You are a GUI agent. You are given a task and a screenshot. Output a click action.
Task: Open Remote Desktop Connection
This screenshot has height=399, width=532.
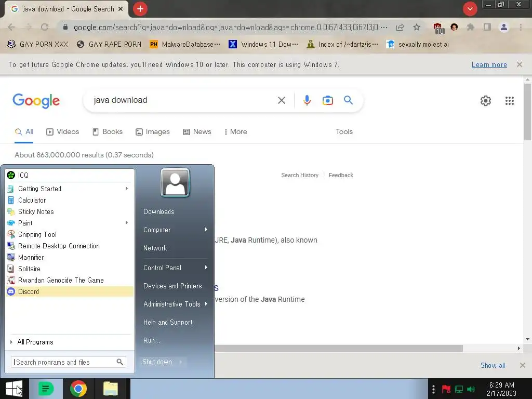70,246
